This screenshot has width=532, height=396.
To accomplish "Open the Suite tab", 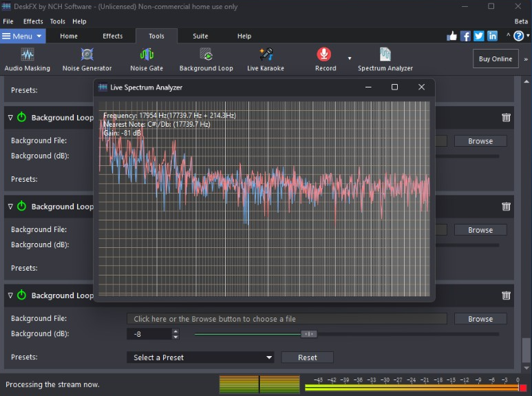I will tap(200, 36).
